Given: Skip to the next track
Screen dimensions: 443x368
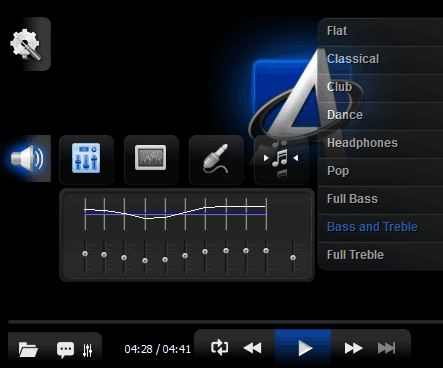Looking at the screenshot, I should coord(387,348).
